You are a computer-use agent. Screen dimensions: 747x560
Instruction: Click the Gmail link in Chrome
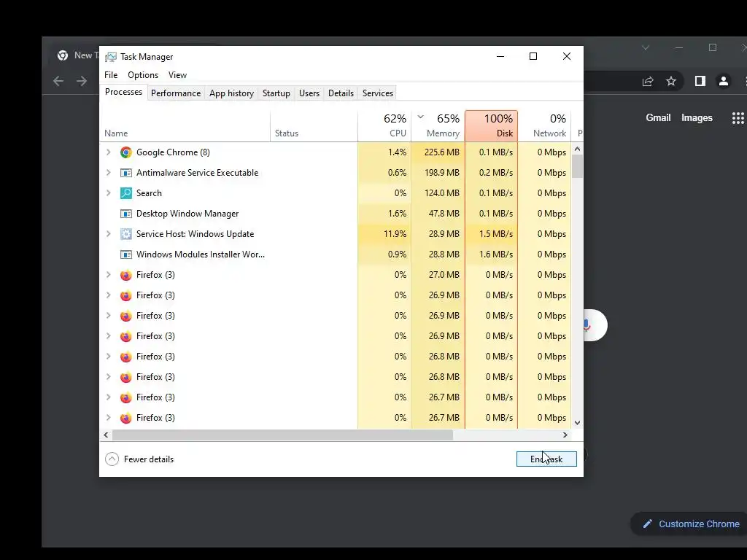pyautogui.click(x=658, y=118)
